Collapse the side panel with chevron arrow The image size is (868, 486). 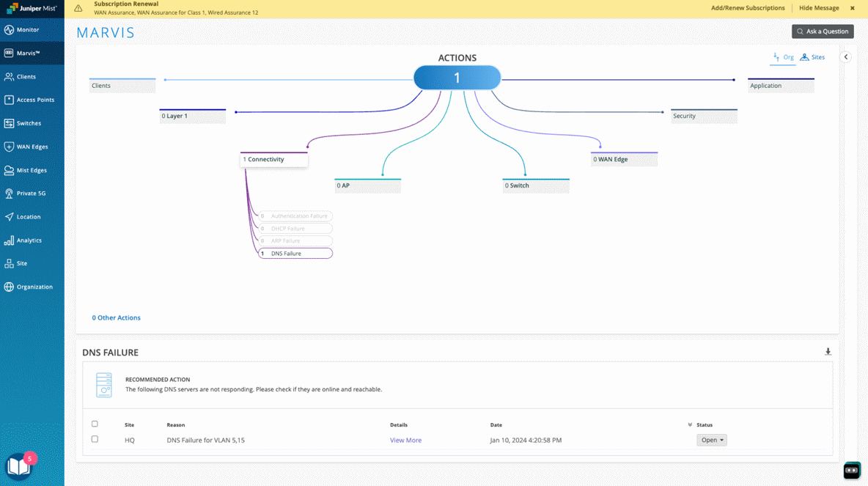(845, 57)
